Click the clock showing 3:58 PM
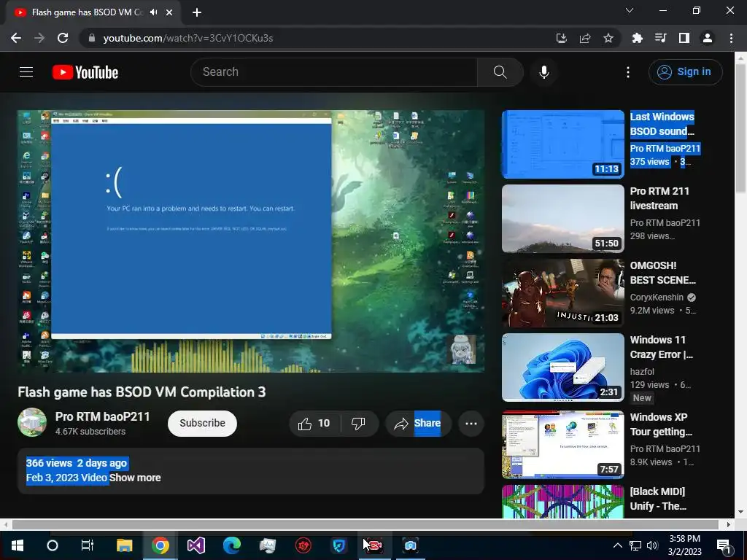 [x=684, y=539]
